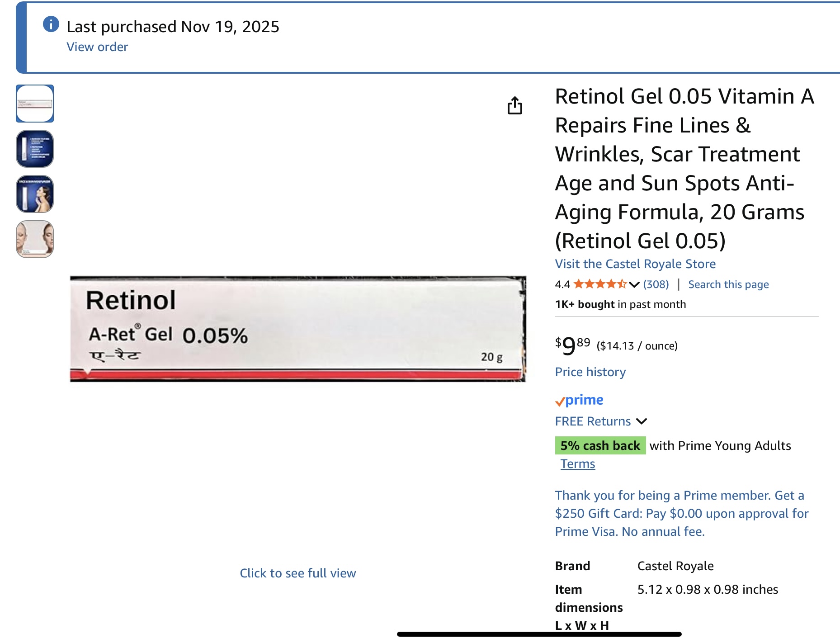Click the 5% cash back green badge

click(x=600, y=446)
